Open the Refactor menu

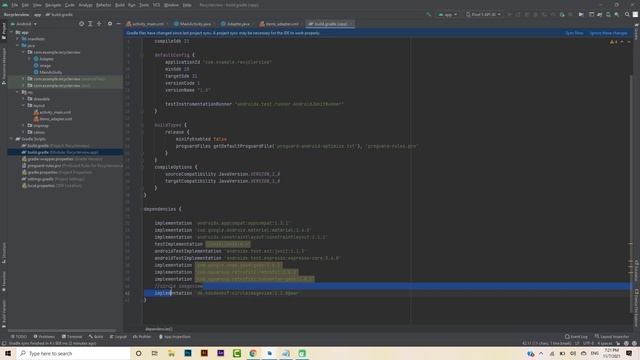tap(103, 5)
